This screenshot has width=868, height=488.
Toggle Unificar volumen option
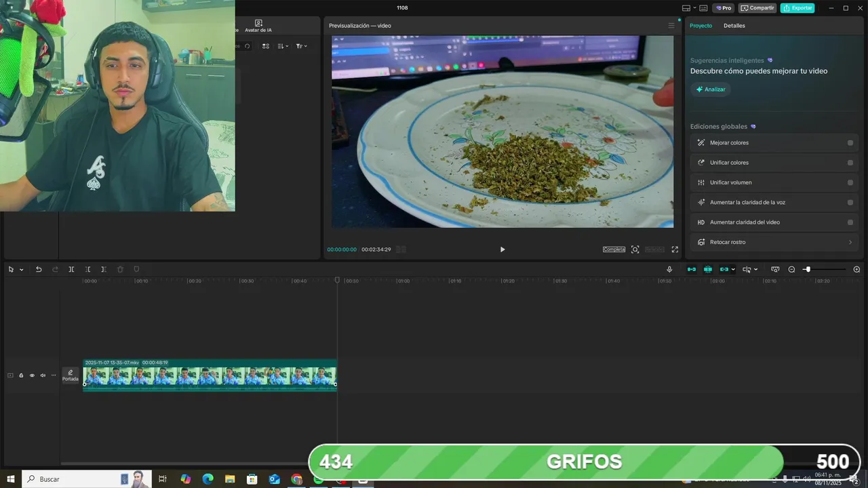point(850,182)
